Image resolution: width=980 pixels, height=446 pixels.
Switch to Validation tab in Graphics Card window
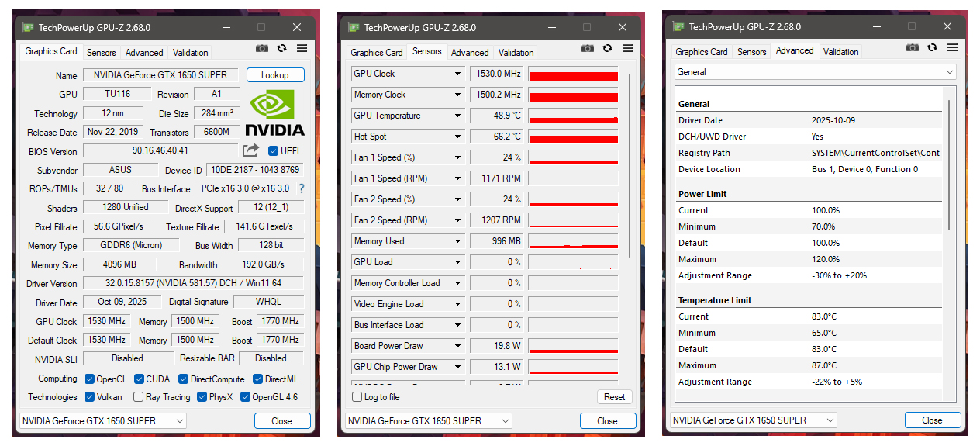pos(191,53)
